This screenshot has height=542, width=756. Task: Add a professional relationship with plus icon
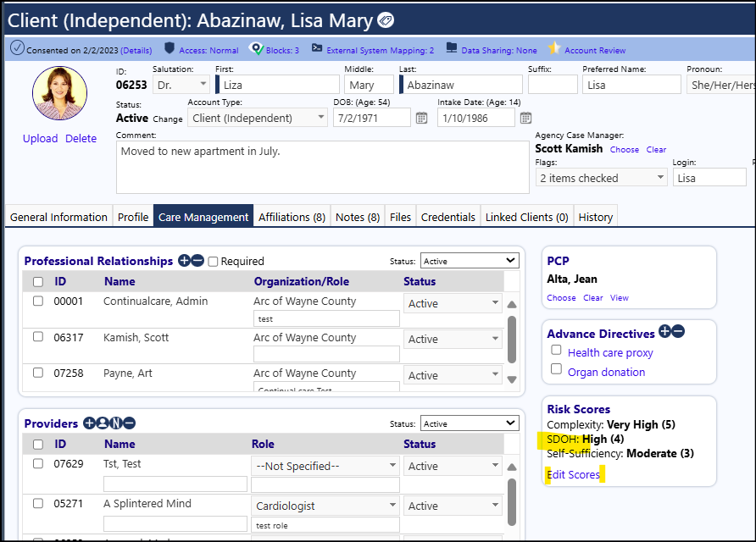point(184,261)
